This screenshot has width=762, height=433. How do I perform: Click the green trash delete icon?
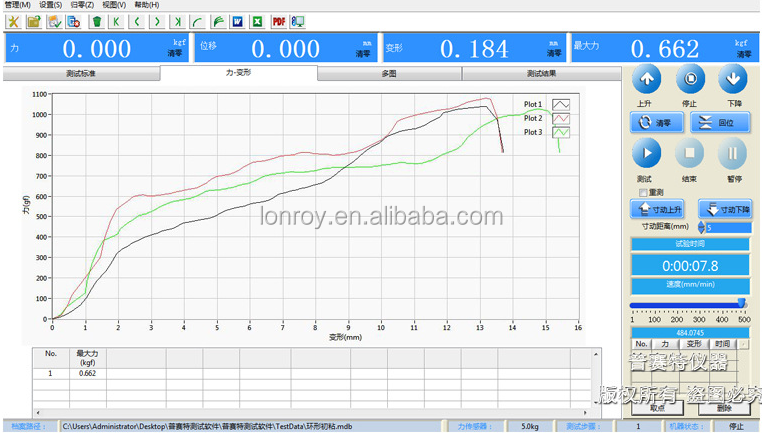(97, 21)
